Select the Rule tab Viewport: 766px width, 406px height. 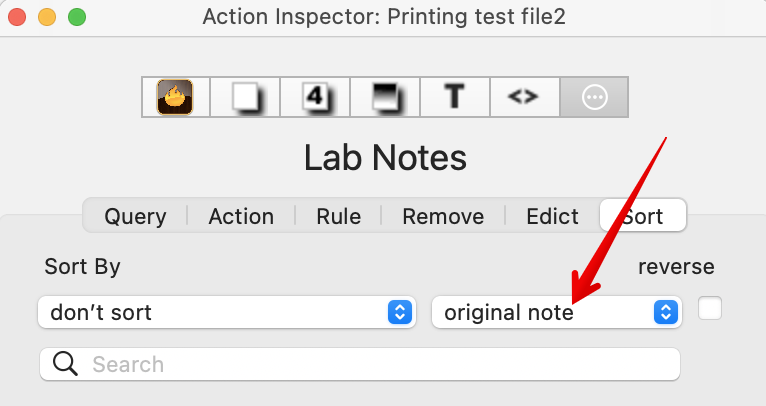pyautogui.click(x=339, y=216)
